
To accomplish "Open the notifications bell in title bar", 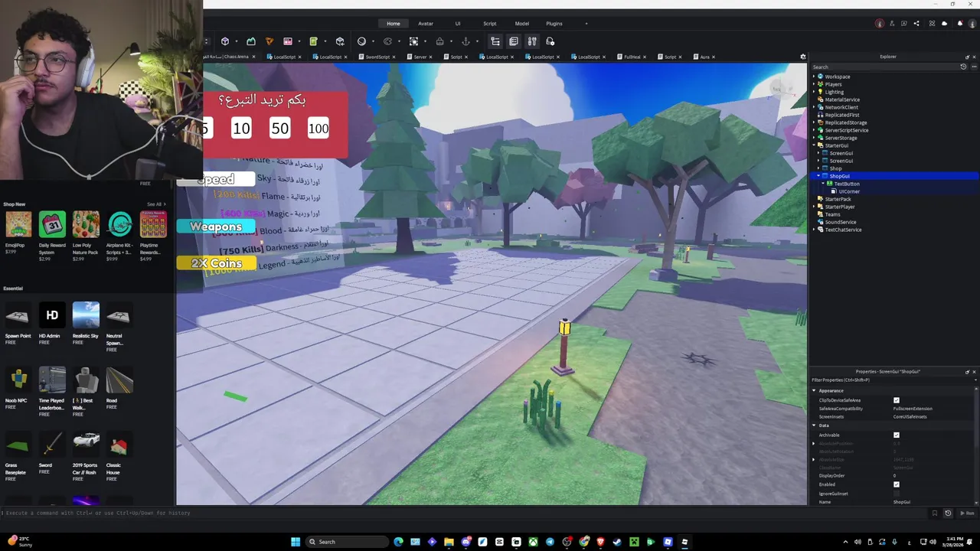I will tap(960, 23).
